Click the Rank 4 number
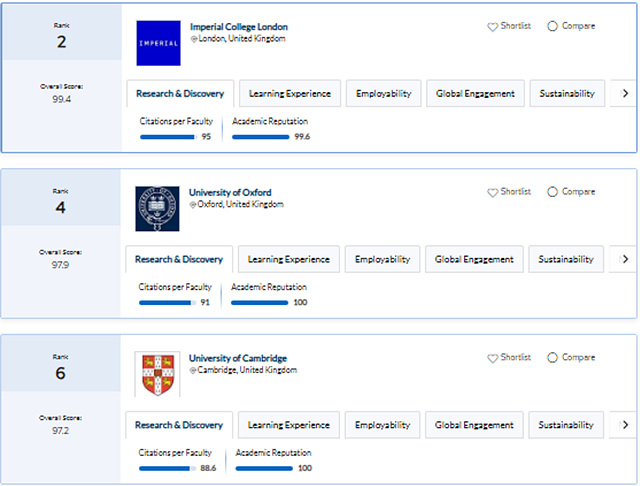The width and height of the screenshot is (640, 486). [x=60, y=208]
